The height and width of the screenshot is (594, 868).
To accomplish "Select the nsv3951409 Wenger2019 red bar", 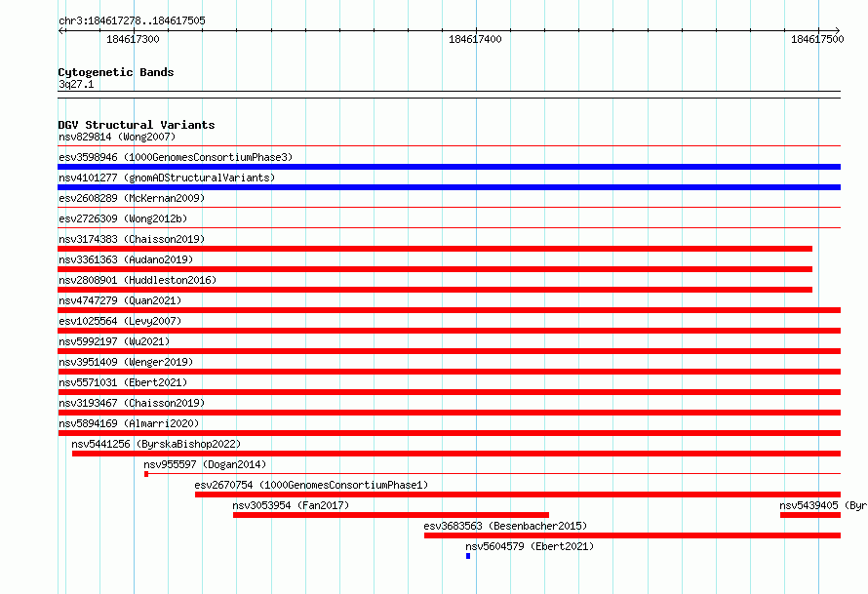I will pyautogui.click(x=449, y=372).
